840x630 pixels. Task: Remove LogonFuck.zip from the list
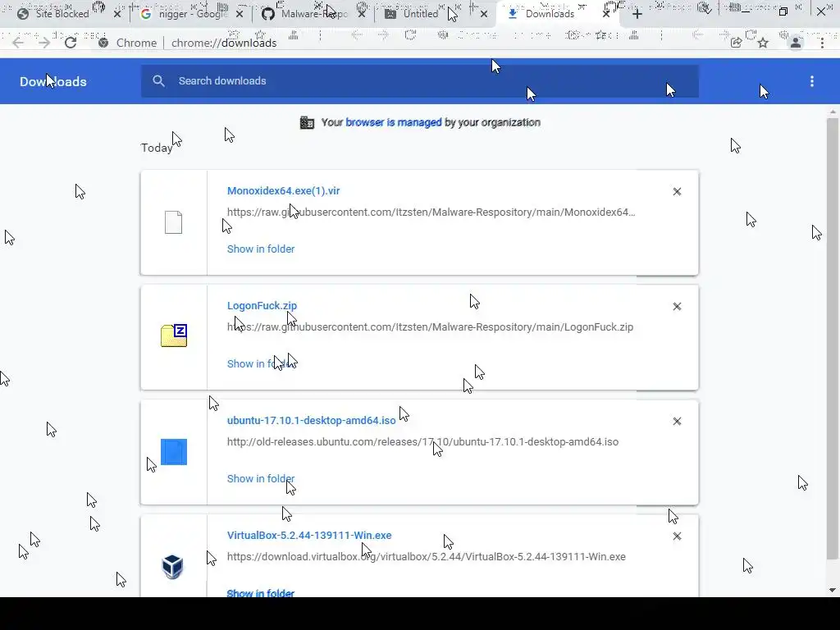(x=677, y=307)
